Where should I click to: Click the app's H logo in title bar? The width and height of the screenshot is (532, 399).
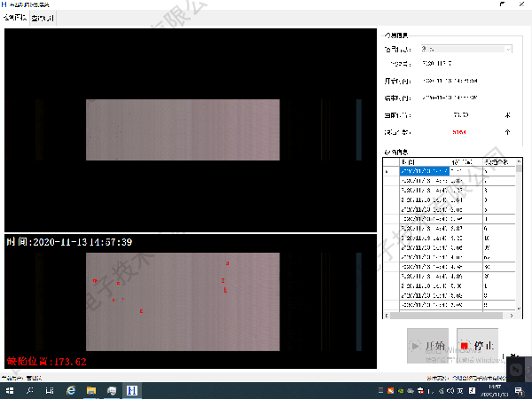click(x=5, y=4)
